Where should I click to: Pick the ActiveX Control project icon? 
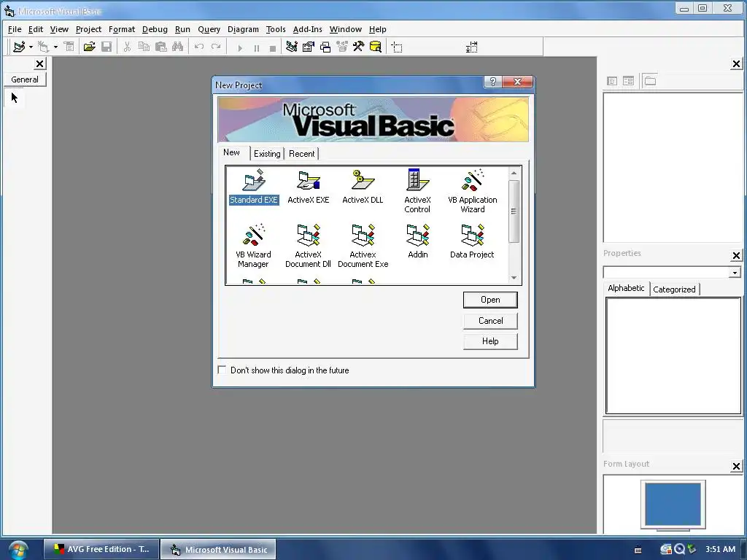pyautogui.click(x=417, y=191)
